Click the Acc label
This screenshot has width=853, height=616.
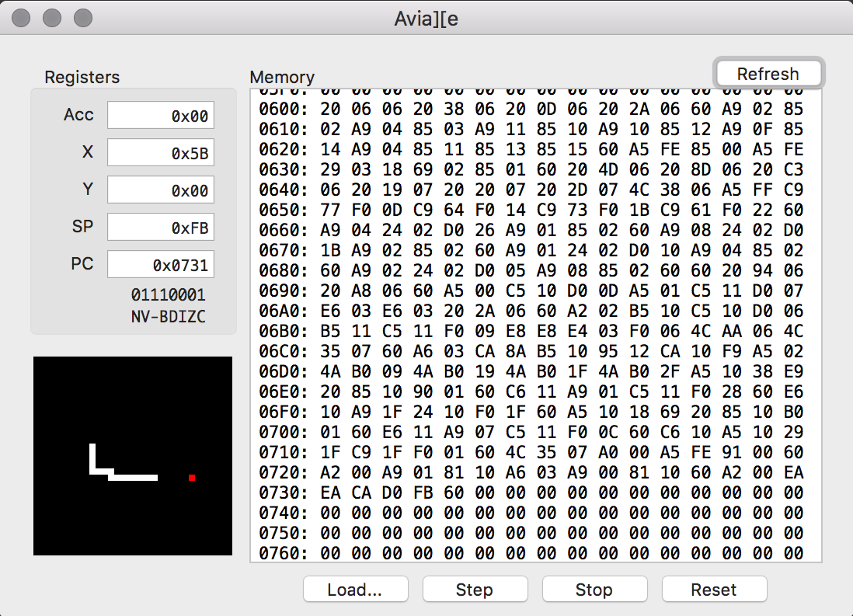coord(78,115)
